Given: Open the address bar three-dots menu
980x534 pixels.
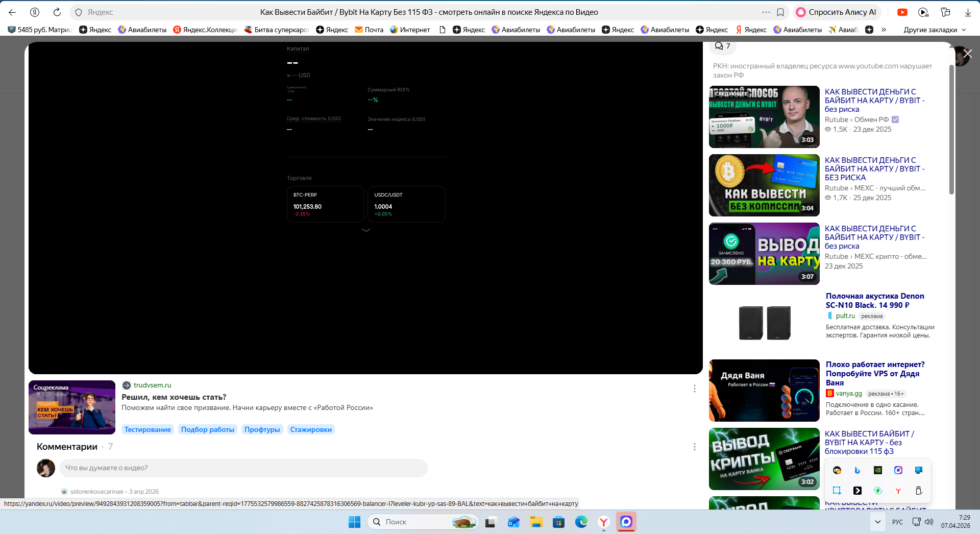Looking at the screenshot, I should pyautogui.click(x=766, y=12).
